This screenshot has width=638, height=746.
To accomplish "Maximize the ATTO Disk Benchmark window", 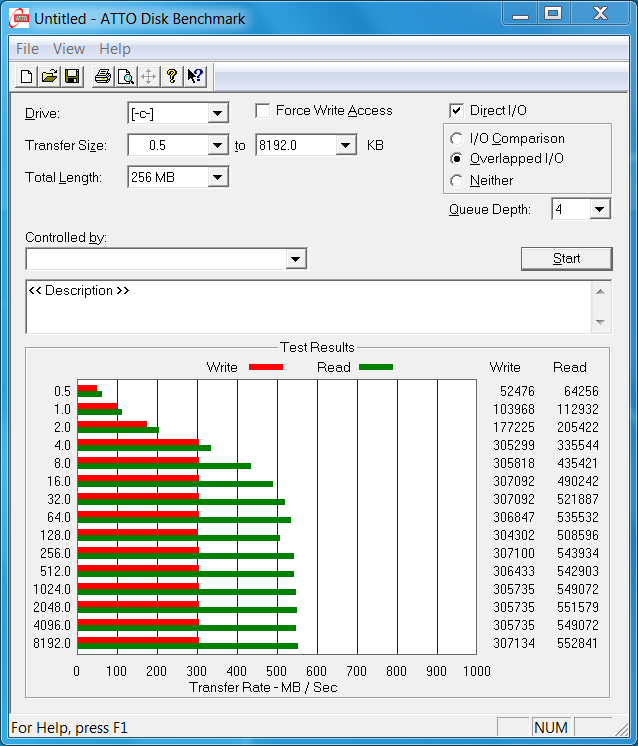I will tap(553, 13).
